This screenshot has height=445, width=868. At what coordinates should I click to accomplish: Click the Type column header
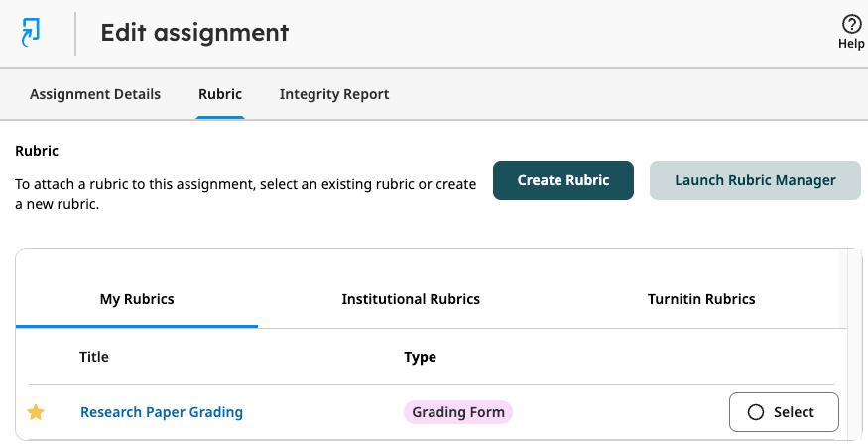421,357
